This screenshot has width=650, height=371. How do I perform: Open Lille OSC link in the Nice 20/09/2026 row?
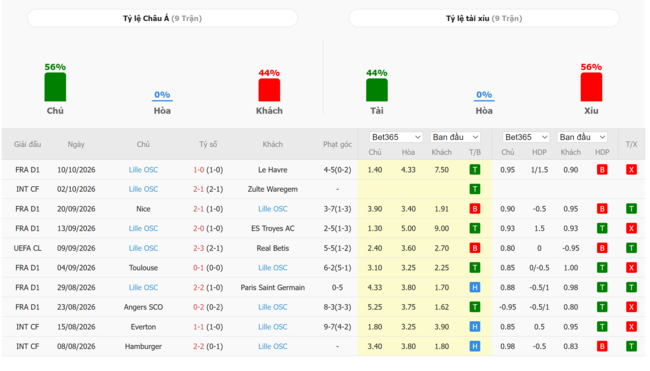273,209
